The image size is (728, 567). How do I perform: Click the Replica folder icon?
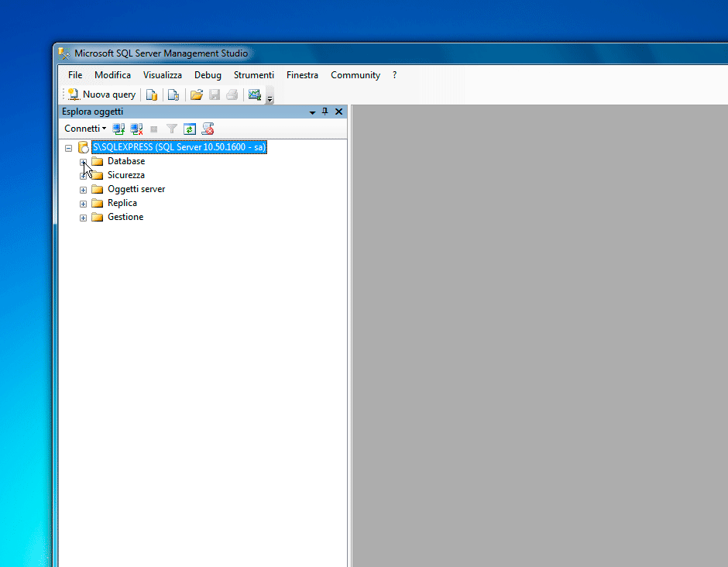click(97, 204)
